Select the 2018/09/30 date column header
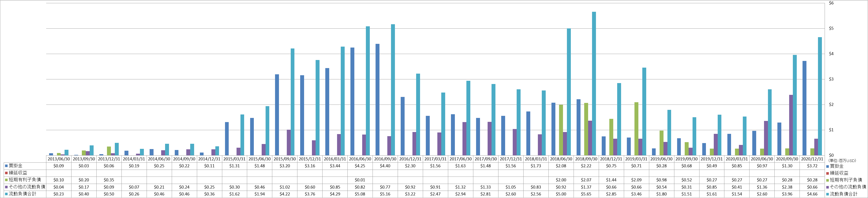Image resolution: width=868 pixels, height=198 pixels. [586, 159]
